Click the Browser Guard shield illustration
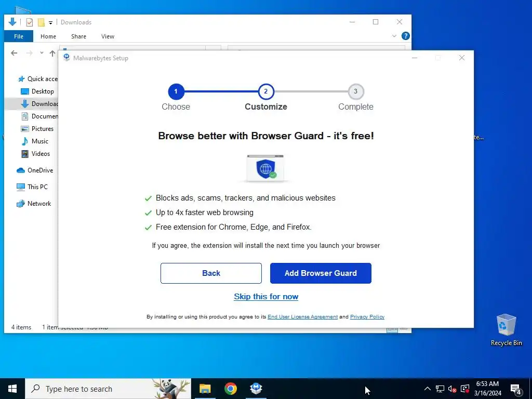 click(265, 168)
